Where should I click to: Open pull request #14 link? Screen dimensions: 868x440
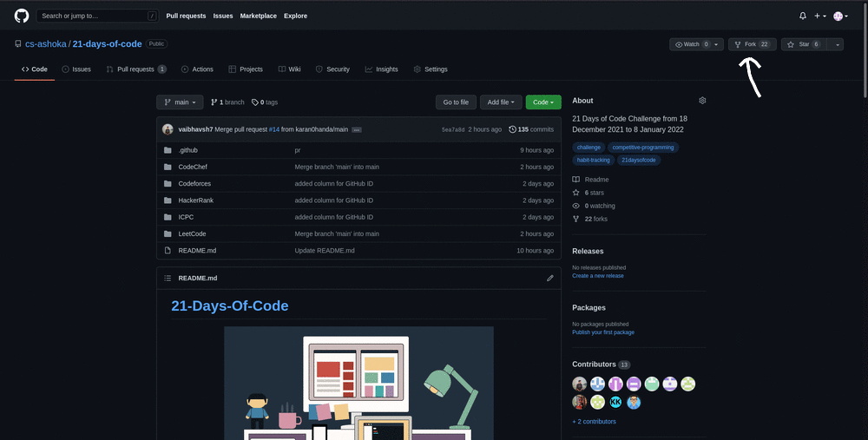[x=274, y=129]
